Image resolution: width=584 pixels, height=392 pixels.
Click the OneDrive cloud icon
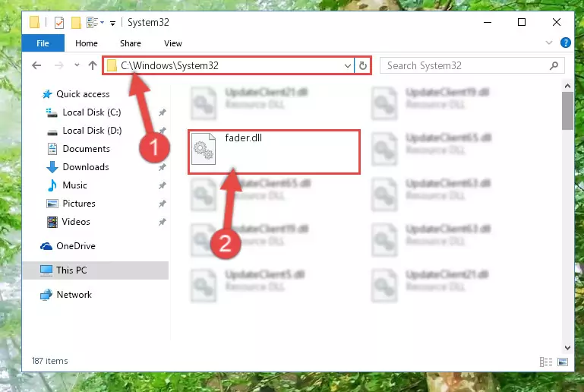(x=46, y=246)
